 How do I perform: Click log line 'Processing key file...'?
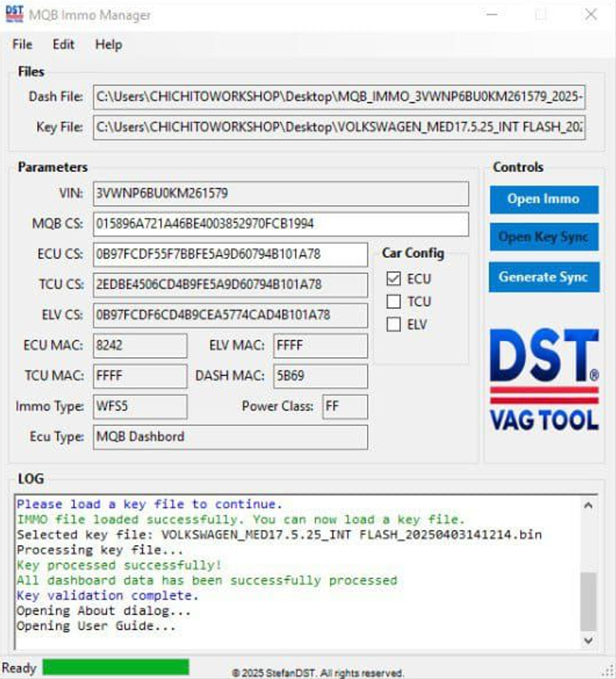[100, 550]
